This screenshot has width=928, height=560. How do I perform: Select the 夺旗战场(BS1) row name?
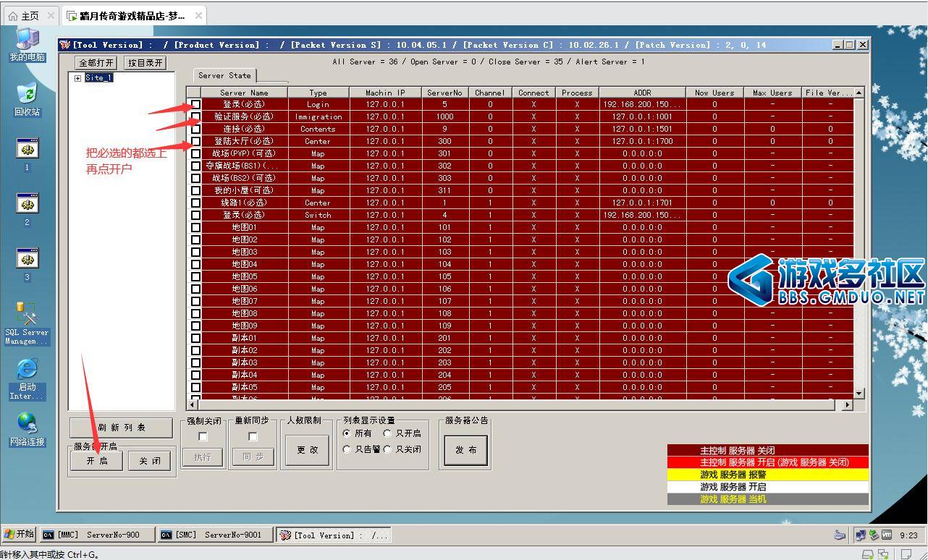tap(244, 166)
